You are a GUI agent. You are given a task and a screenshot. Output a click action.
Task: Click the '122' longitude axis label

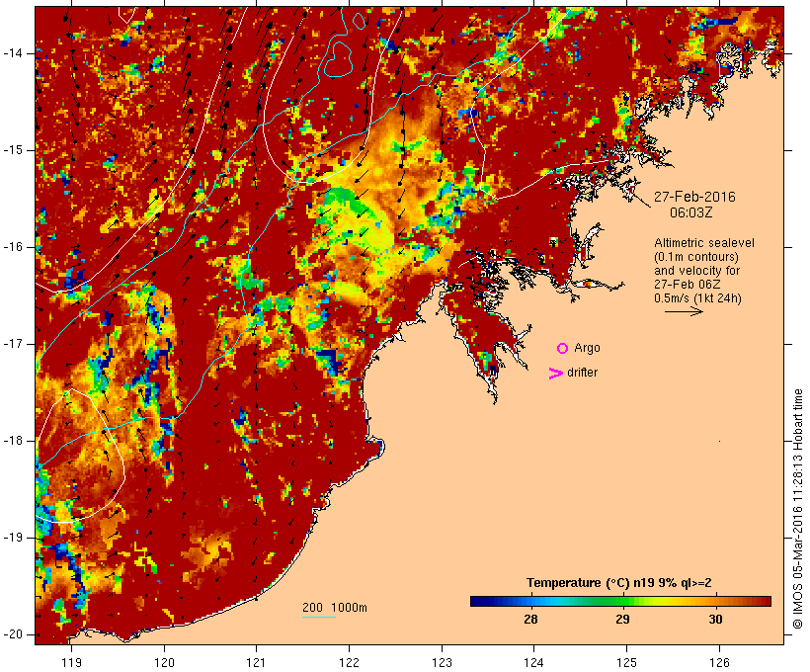coord(350,662)
